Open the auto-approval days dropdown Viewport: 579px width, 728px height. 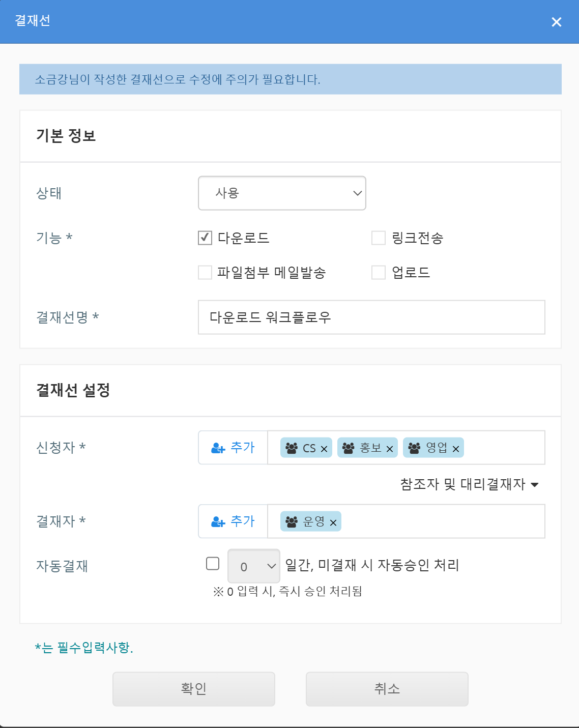(253, 566)
